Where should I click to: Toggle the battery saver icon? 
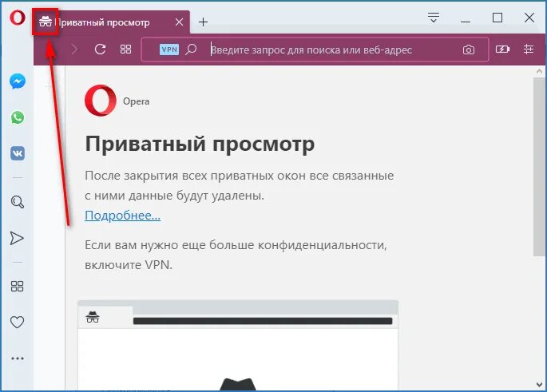[502, 49]
